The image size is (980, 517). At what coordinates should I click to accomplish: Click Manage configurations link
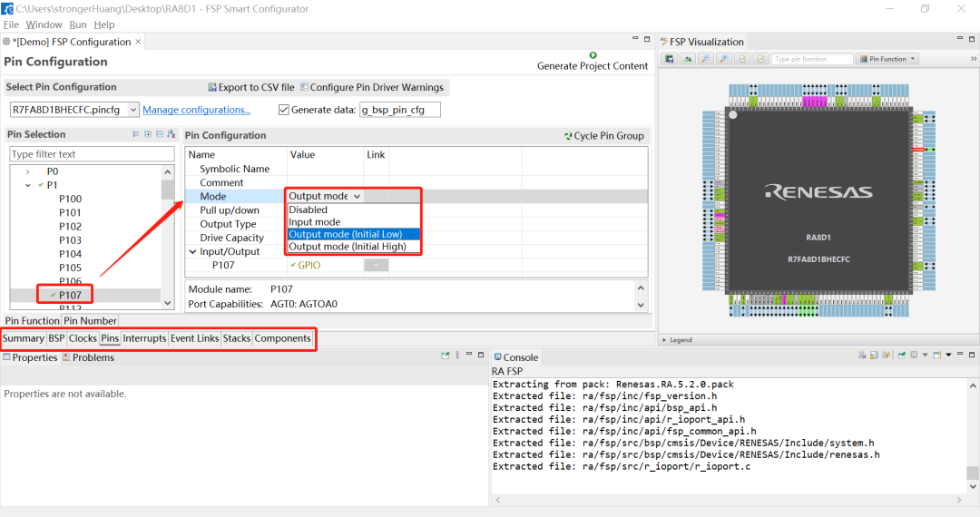coord(196,110)
